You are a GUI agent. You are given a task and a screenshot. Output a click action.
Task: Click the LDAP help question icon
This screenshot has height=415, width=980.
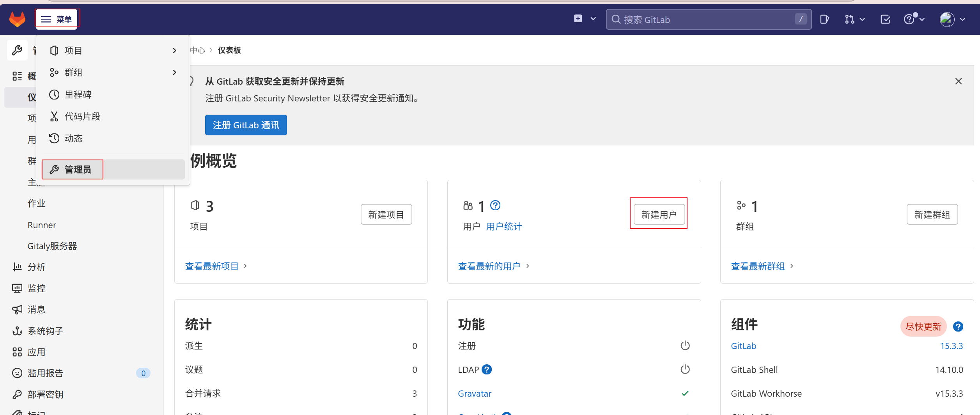tap(487, 370)
